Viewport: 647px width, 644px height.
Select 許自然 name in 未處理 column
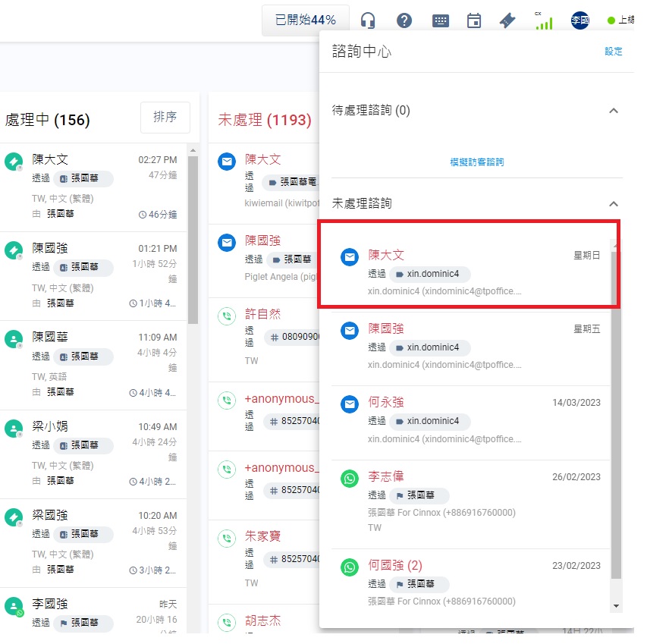coord(263,314)
